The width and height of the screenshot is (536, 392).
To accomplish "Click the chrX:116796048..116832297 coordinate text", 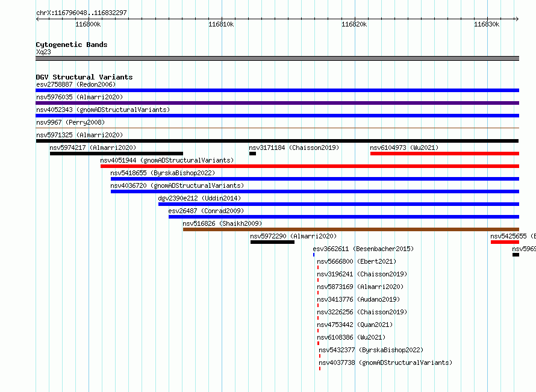I will coord(81,13).
